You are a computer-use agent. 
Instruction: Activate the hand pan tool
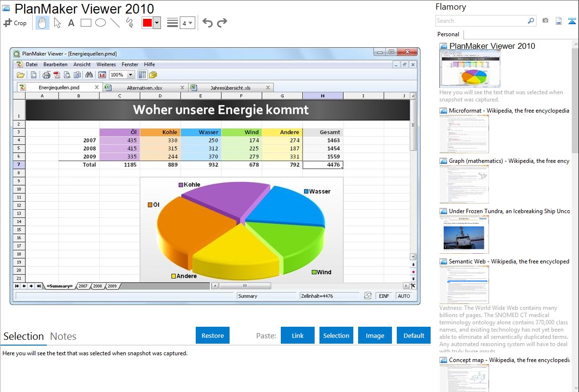[42, 23]
